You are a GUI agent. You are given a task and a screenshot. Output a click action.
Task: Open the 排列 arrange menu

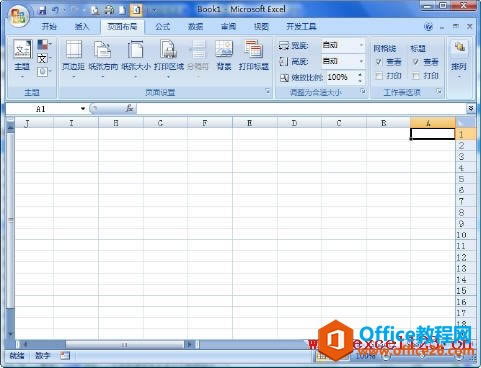[459, 59]
